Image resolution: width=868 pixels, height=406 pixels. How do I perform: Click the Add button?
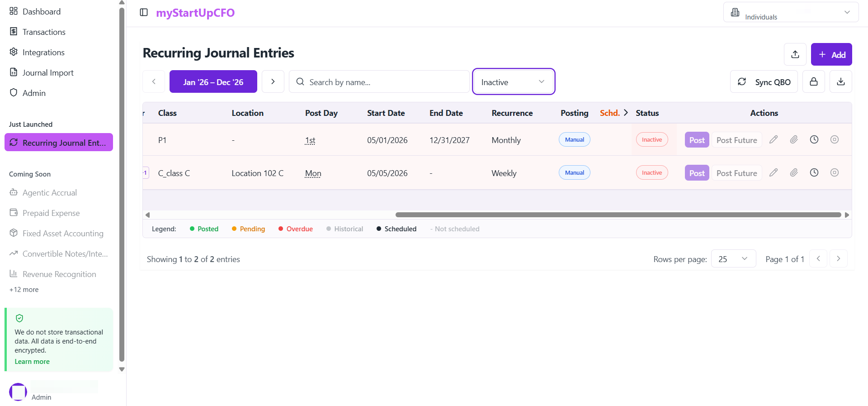[x=831, y=54]
